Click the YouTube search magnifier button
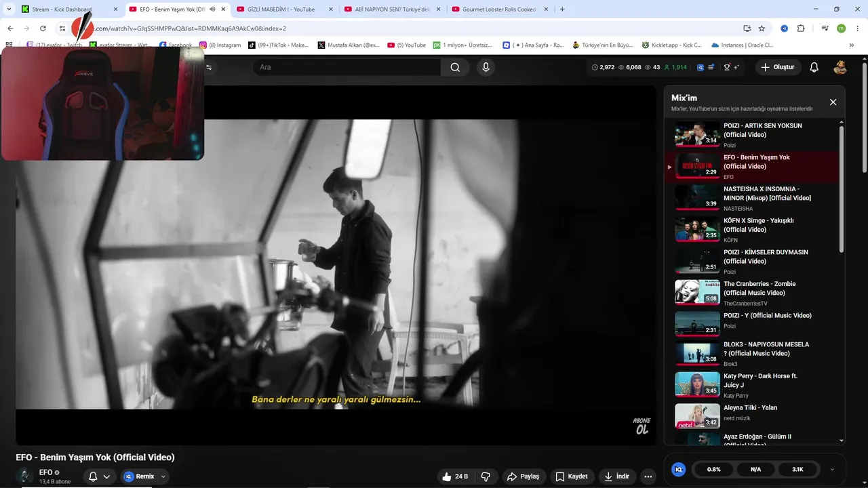This screenshot has width=868, height=488. coord(455,67)
